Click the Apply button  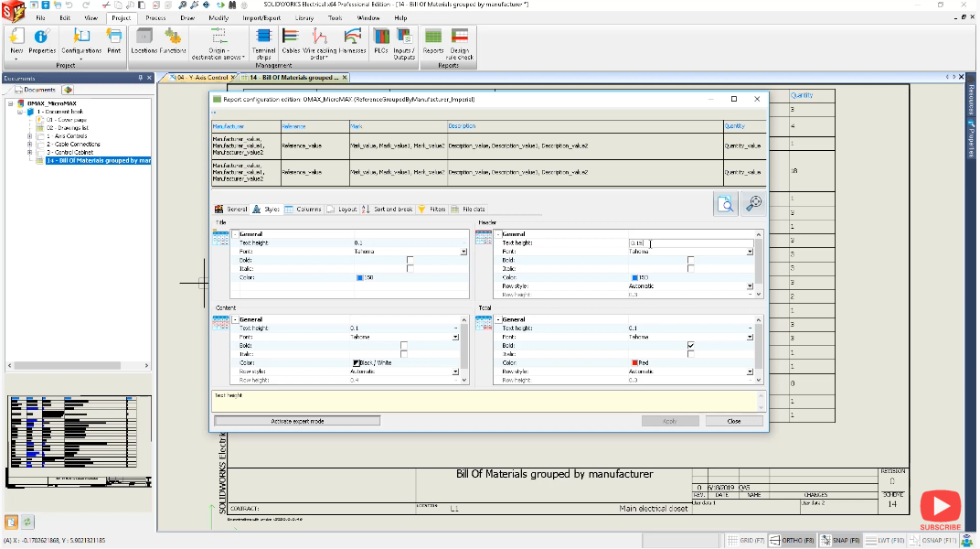[670, 422]
